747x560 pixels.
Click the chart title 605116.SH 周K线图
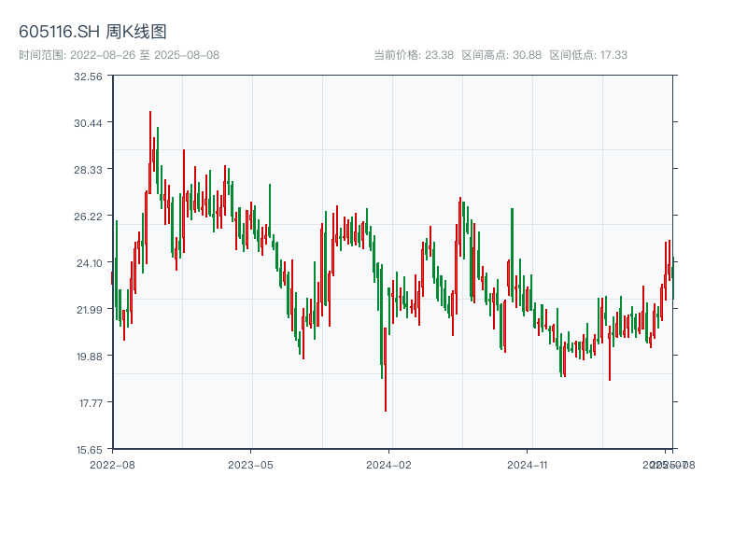coord(92,33)
